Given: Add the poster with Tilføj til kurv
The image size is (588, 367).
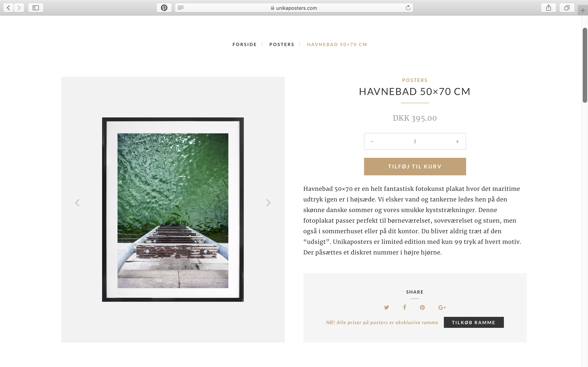Looking at the screenshot, I should tap(415, 167).
